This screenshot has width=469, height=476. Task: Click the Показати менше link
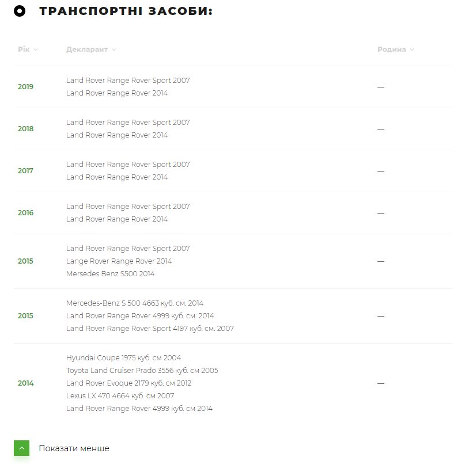74,448
